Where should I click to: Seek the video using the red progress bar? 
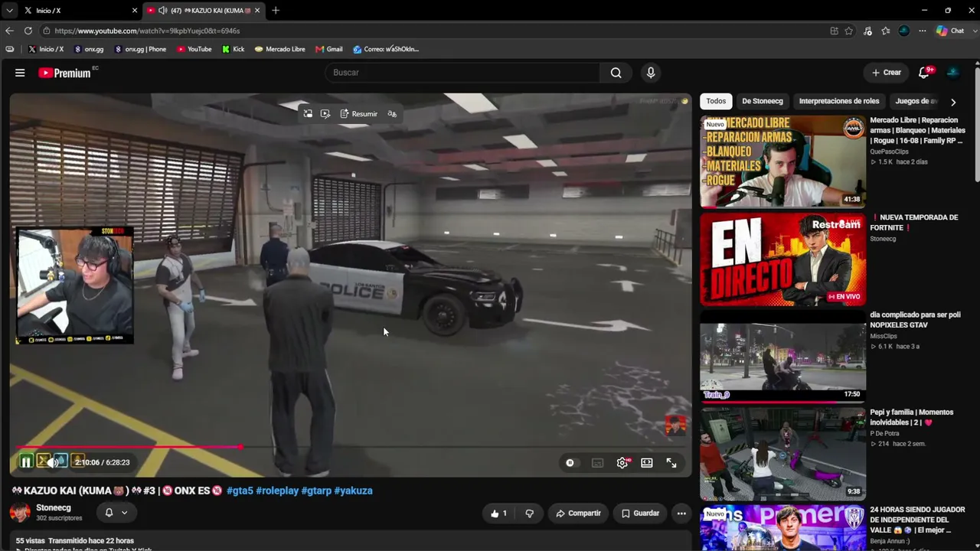pyautogui.click(x=351, y=447)
